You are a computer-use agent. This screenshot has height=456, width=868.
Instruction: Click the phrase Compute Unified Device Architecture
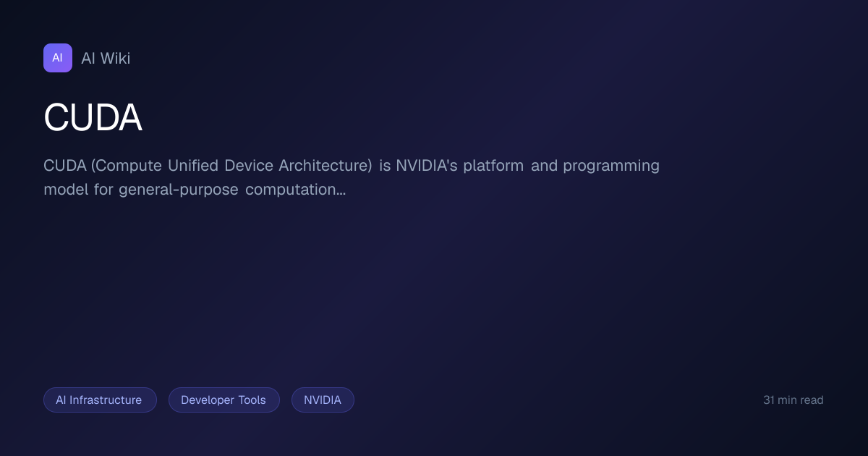231,166
